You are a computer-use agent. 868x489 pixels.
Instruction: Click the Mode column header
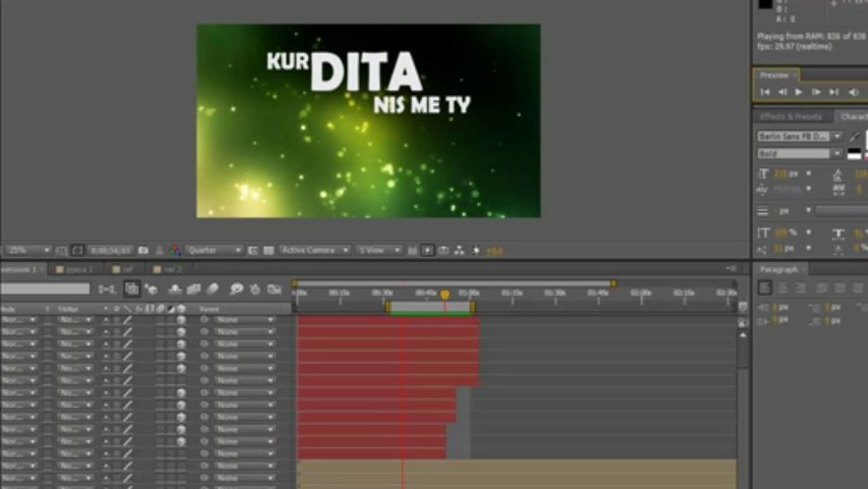9,309
